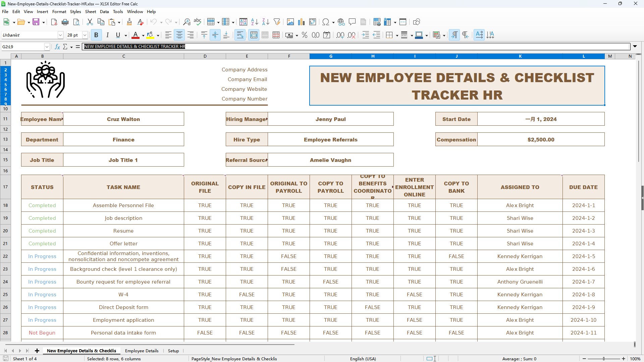Switch to the Employee Details sheet
Viewport: 644px width, 362px height.
142,351
